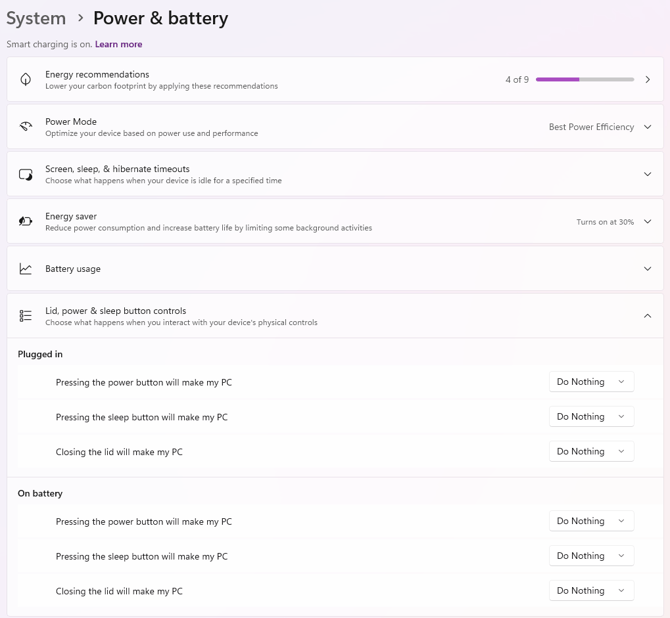Change on-battery power button action dropdown
The width and height of the screenshot is (670, 618).
point(591,521)
